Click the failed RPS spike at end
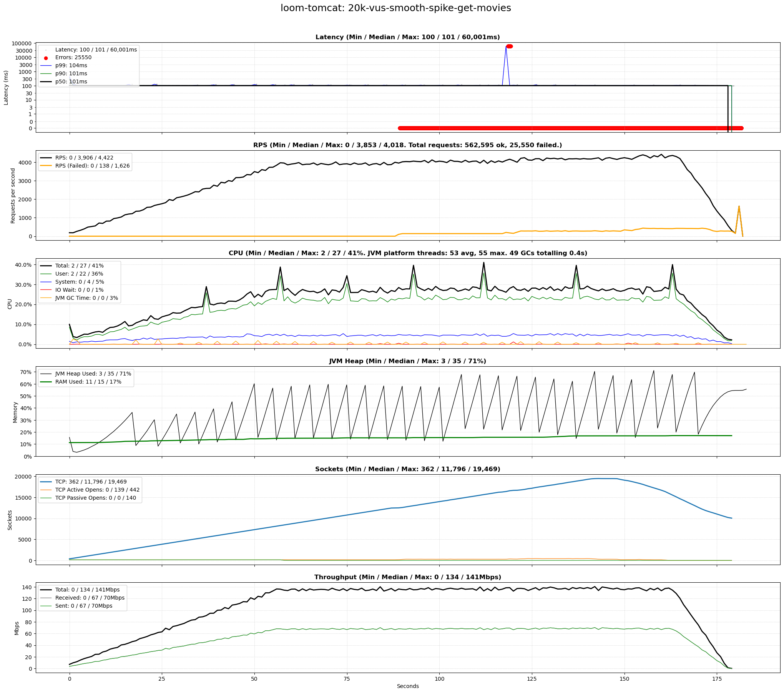784x693 pixels. [x=739, y=208]
